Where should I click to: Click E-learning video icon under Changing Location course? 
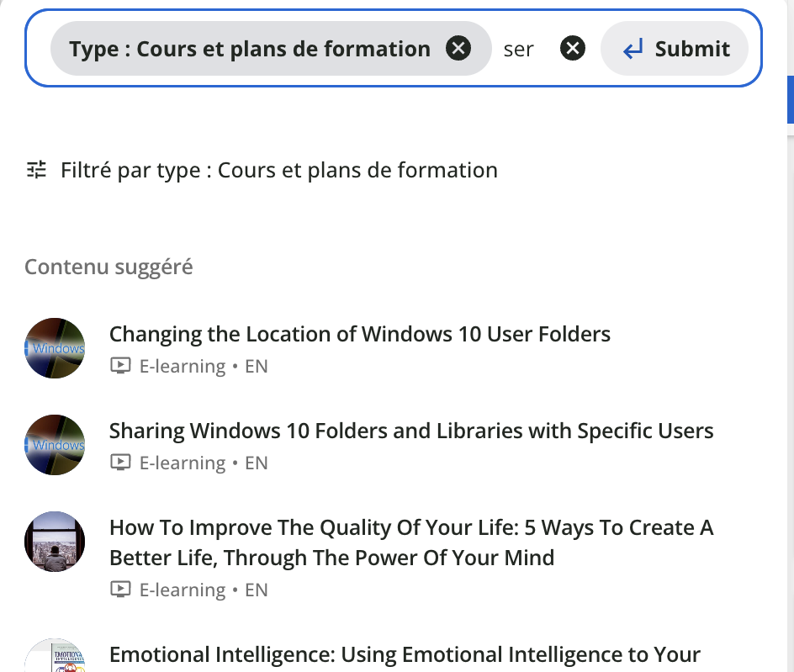(x=121, y=367)
